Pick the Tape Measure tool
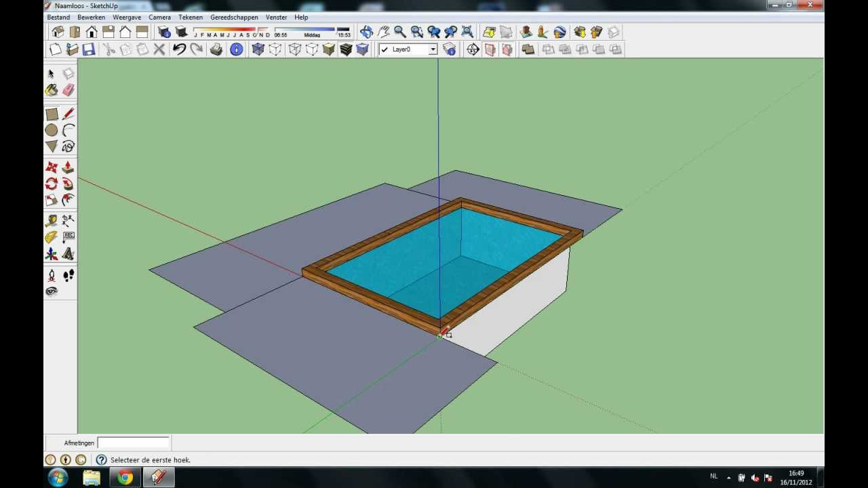Viewport: 868px width, 488px height. pos(52,220)
